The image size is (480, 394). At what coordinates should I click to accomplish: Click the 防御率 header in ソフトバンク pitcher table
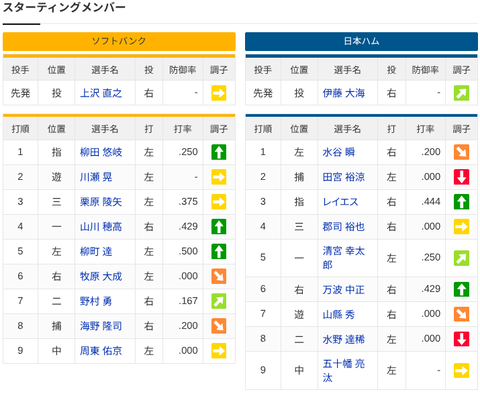point(183,70)
